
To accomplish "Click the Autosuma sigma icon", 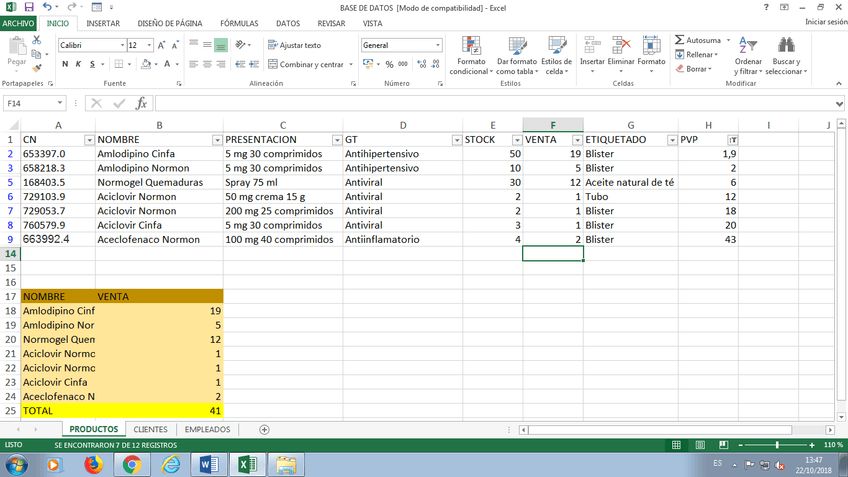I will [680, 40].
